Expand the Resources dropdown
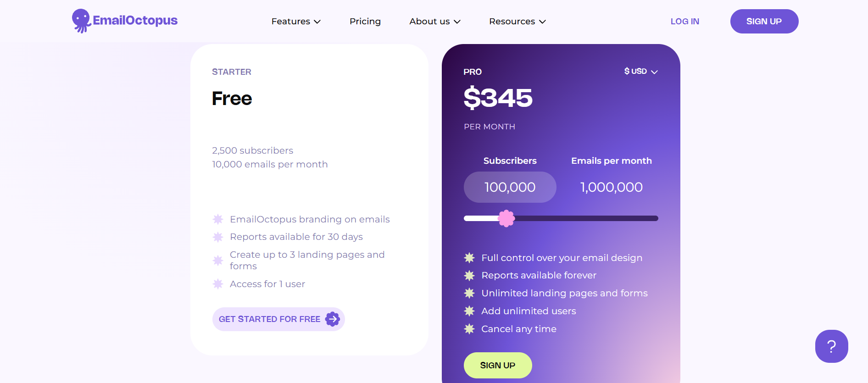868x383 pixels. click(x=517, y=21)
